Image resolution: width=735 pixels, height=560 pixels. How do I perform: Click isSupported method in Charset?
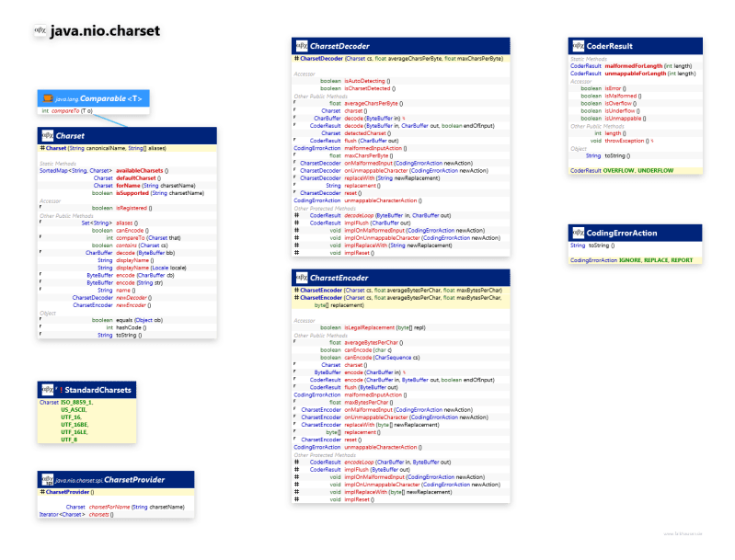[x=132, y=193]
